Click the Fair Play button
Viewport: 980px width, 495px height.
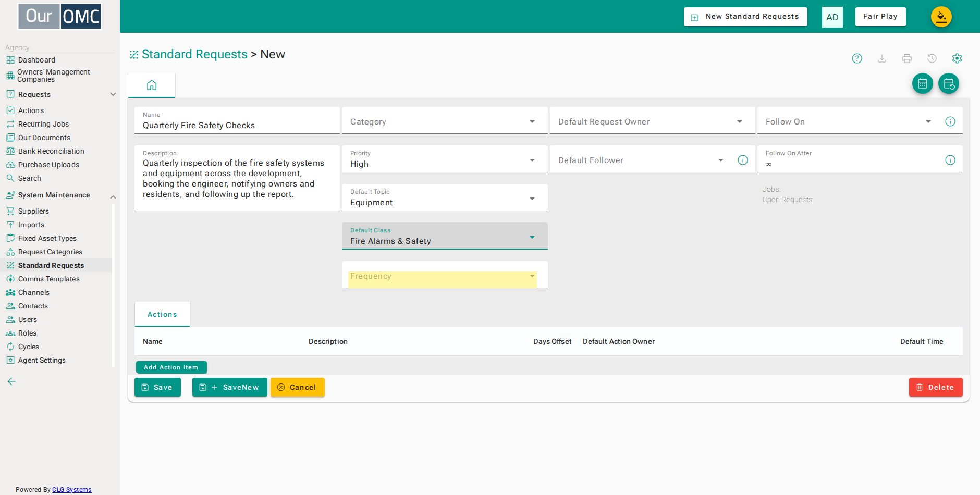880,17
